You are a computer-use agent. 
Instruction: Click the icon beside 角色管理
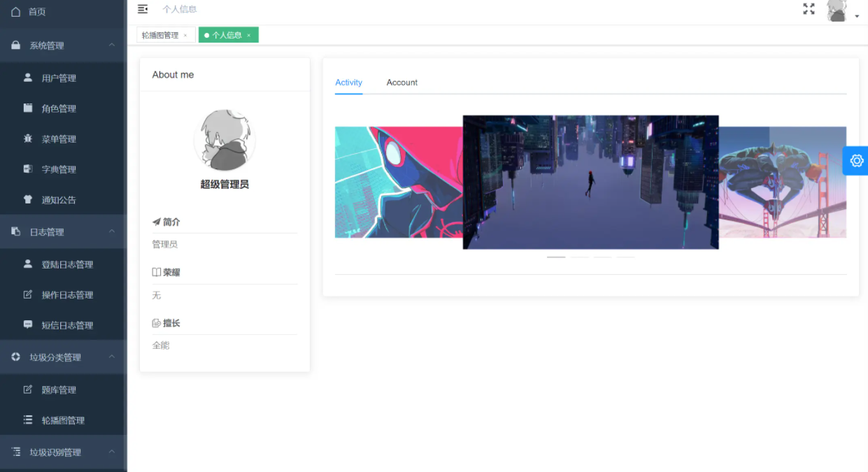(28, 108)
